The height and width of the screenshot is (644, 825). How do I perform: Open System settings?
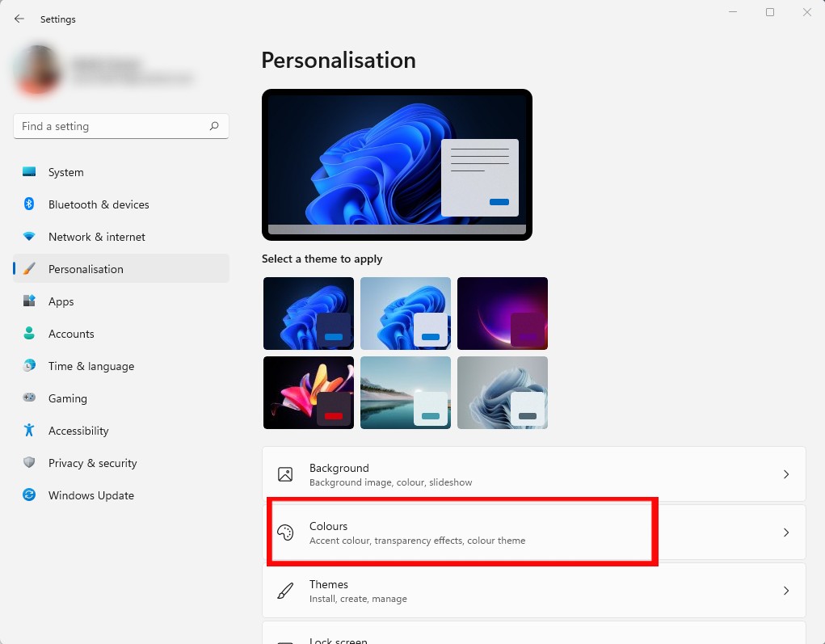pyautogui.click(x=121, y=172)
